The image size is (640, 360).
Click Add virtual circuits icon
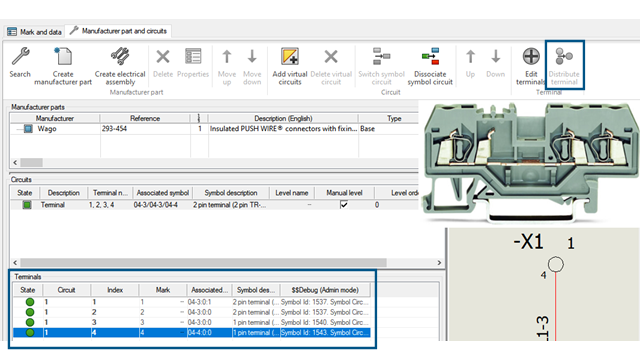[290, 56]
